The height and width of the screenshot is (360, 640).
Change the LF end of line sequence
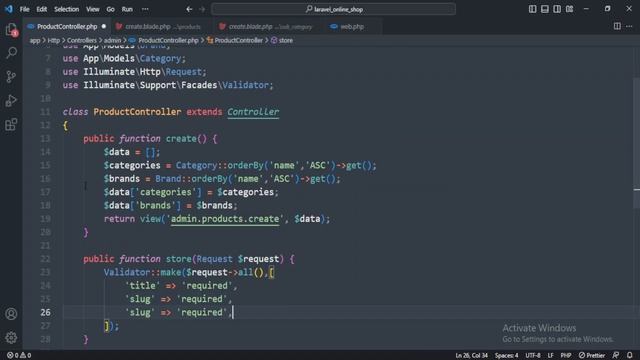550,356
